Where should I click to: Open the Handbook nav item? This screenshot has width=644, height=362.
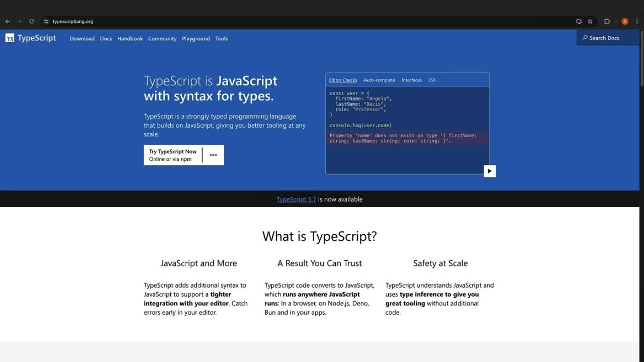(130, 39)
